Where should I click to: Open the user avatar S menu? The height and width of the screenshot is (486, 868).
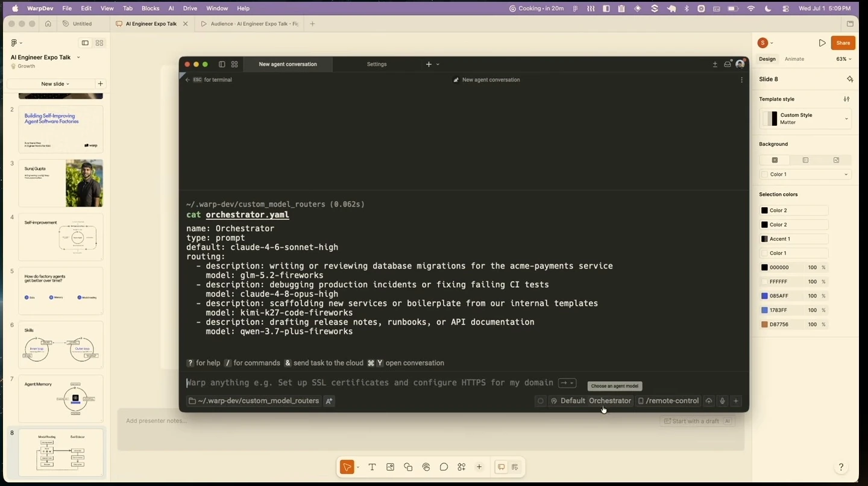[766, 43]
